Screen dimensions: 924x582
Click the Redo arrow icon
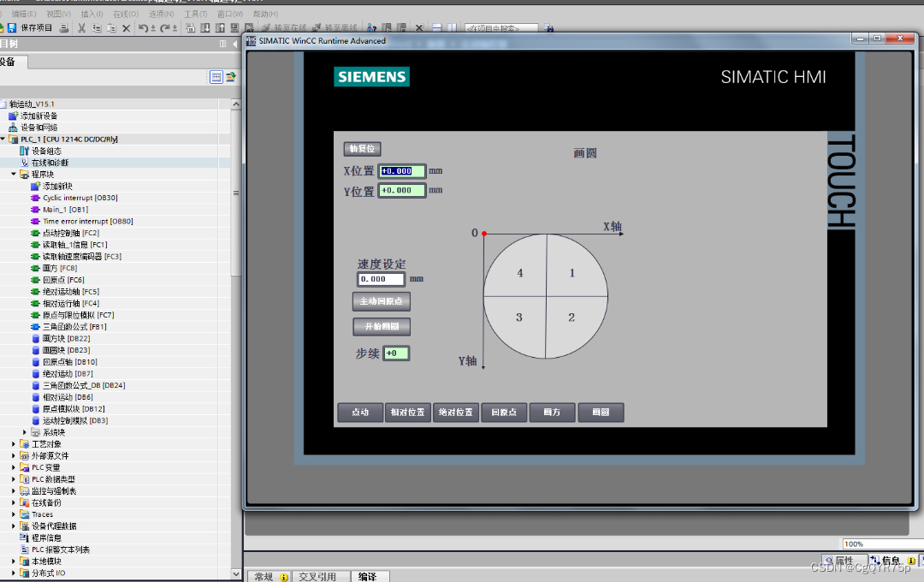point(165,27)
